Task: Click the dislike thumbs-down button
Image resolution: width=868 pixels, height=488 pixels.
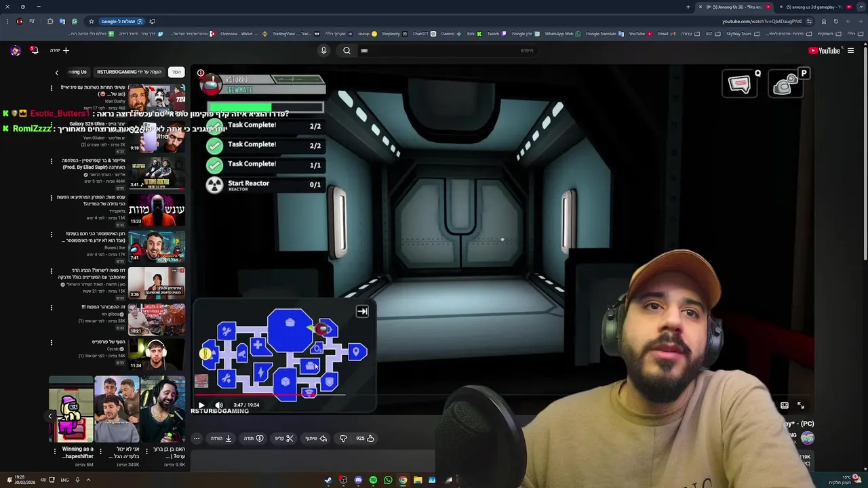Action: tap(343, 439)
